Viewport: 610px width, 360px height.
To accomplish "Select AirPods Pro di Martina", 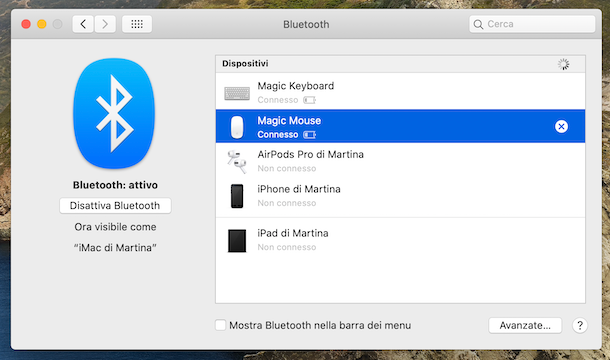I will click(x=400, y=161).
